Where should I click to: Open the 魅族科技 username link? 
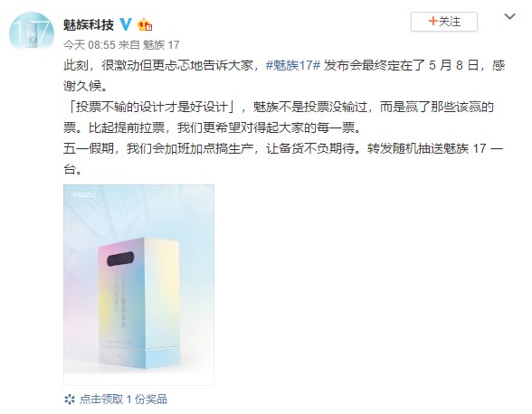pyautogui.click(x=89, y=24)
